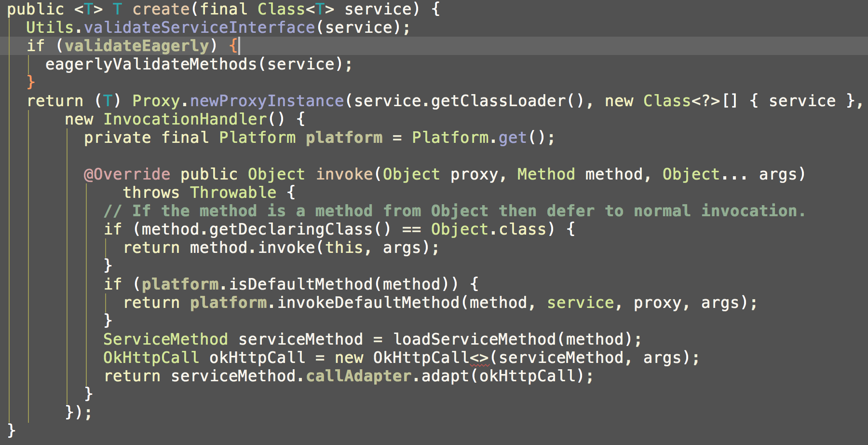Place cursor on validateEagerly variable

pos(137,46)
